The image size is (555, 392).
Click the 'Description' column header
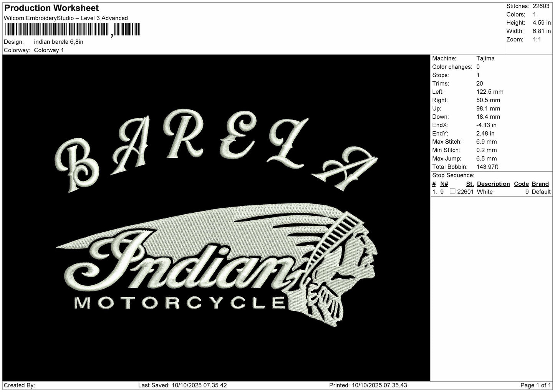(x=494, y=184)
